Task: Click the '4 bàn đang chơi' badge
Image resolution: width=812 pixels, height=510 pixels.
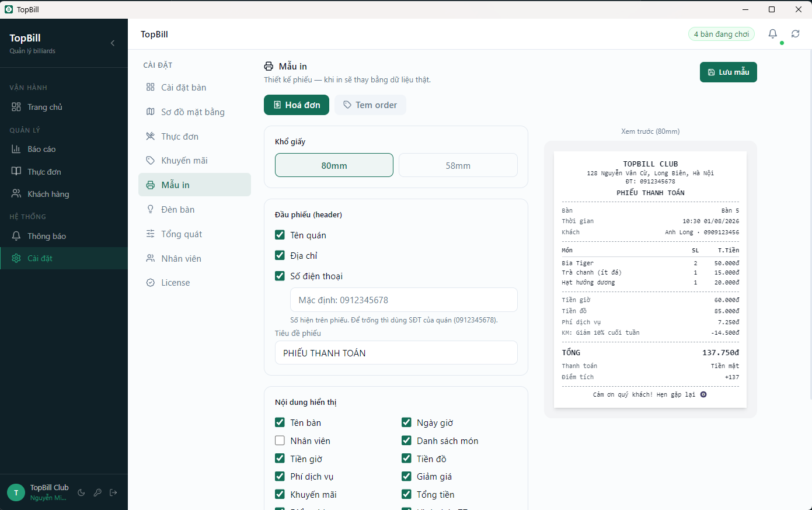Action: 722,34
